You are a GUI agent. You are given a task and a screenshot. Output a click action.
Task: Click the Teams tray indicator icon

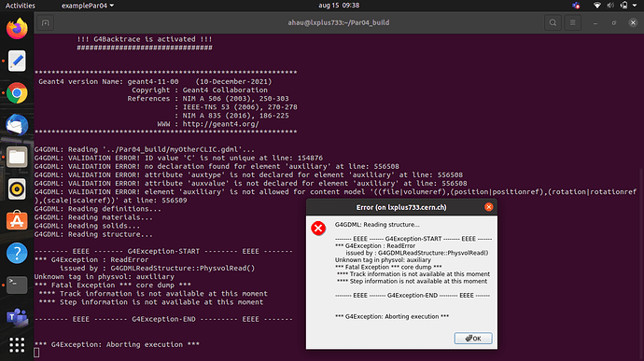576,6
